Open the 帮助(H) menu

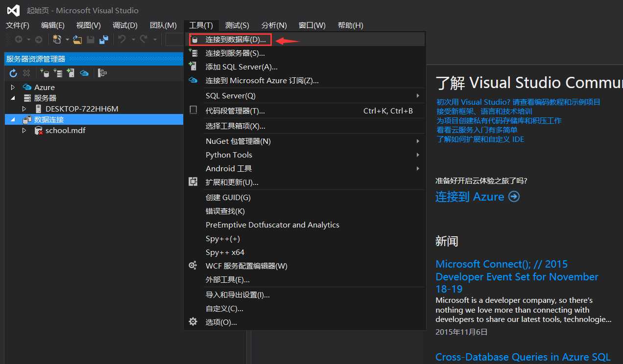[x=351, y=25]
